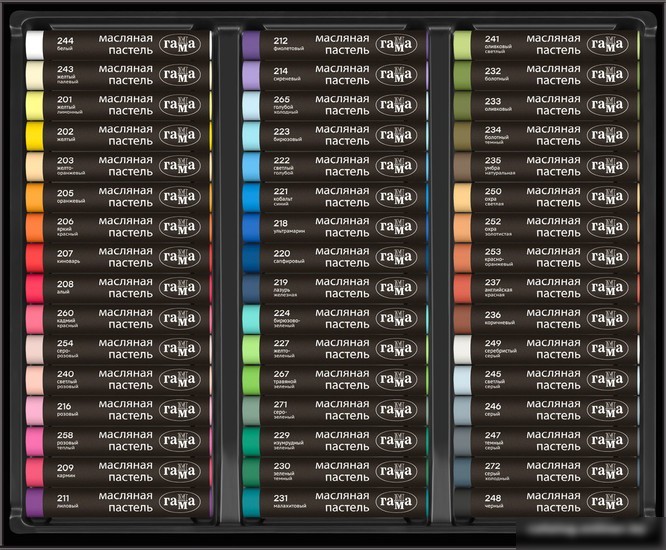Select the pink tip of pastel 216
The image size is (666, 550).
[34, 411]
